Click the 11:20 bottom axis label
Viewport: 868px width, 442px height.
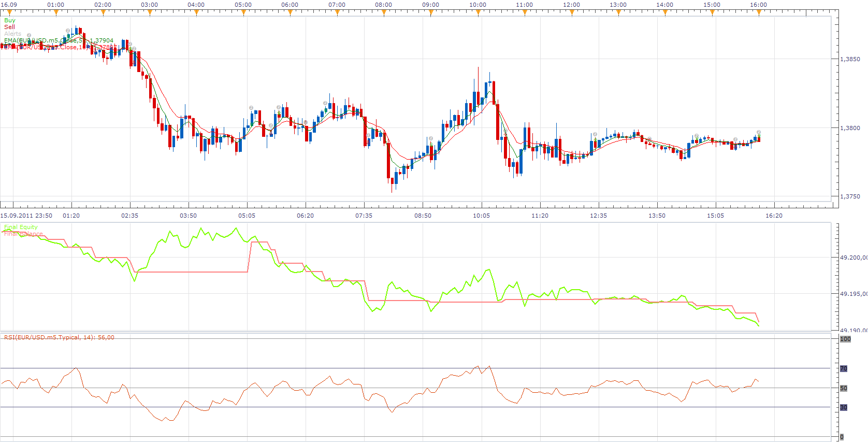coord(540,216)
